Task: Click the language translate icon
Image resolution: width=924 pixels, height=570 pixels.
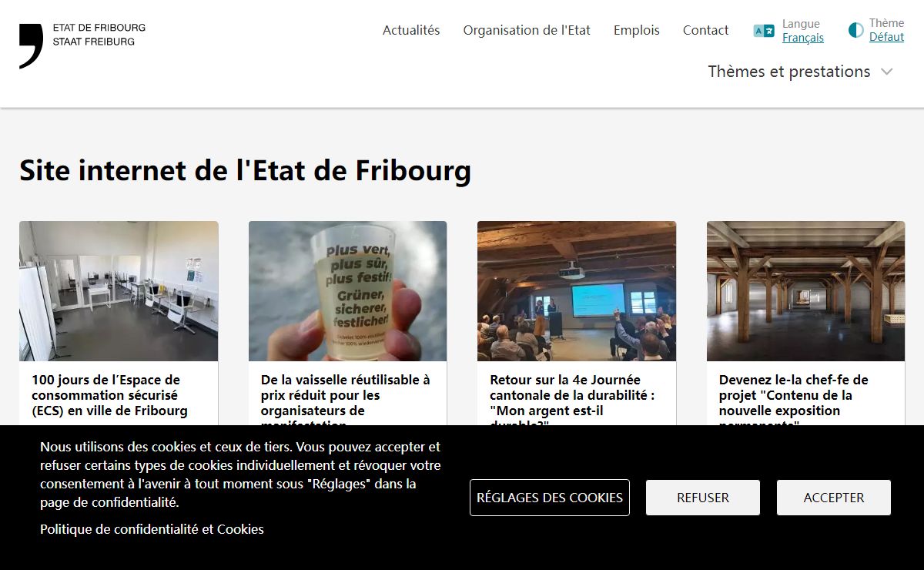Action: (x=764, y=31)
